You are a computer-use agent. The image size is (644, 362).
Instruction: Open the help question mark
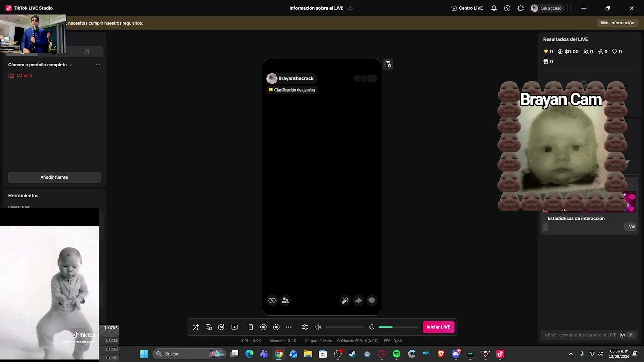507,8
